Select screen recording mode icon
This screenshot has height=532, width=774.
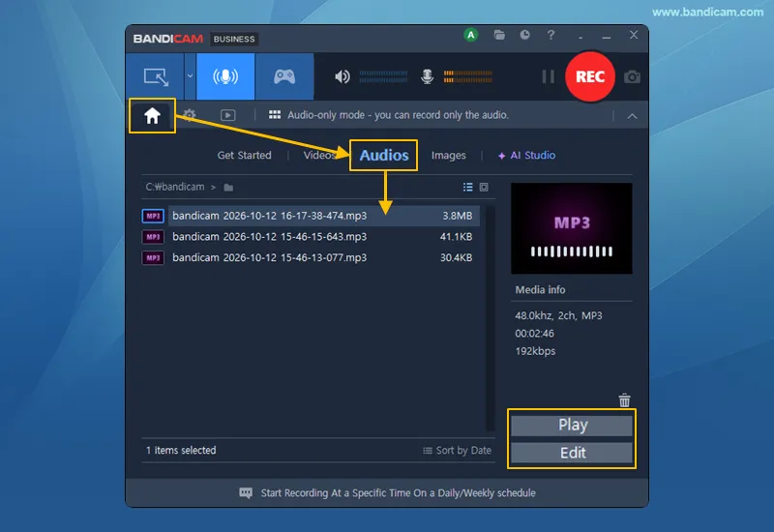[x=156, y=77]
